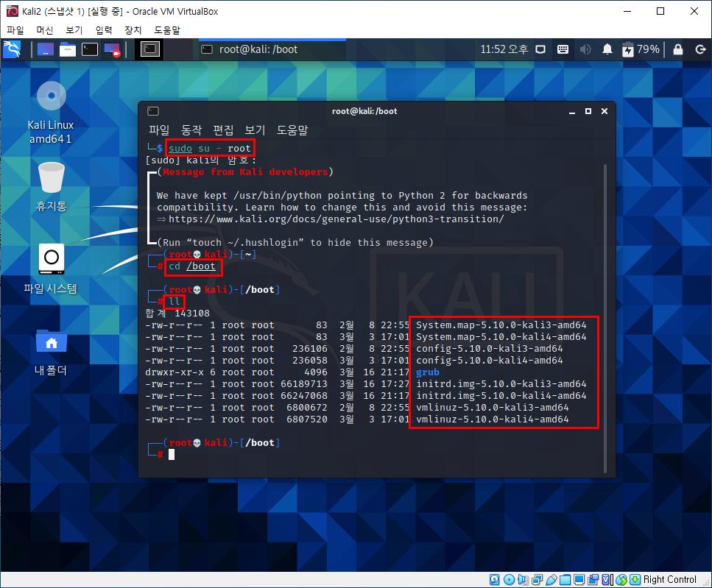Launch the terminal emulator from the panel
This screenshot has width=712, height=588.
pyautogui.click(x=90, y=49)
